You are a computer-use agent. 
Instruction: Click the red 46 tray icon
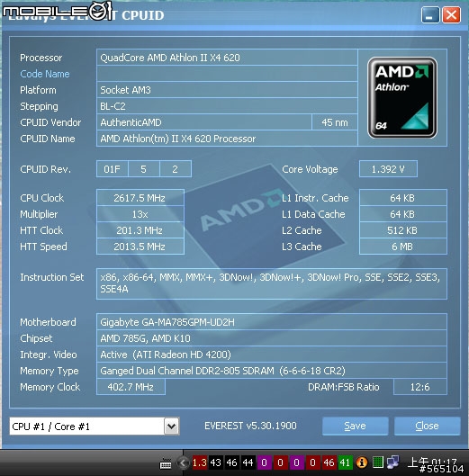(329, 463)
